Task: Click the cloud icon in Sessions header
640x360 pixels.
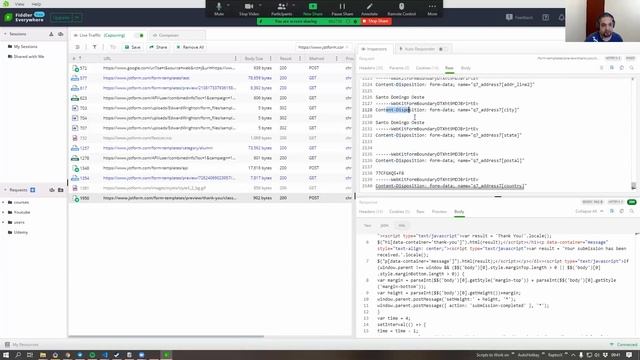Action: point(61,34)
